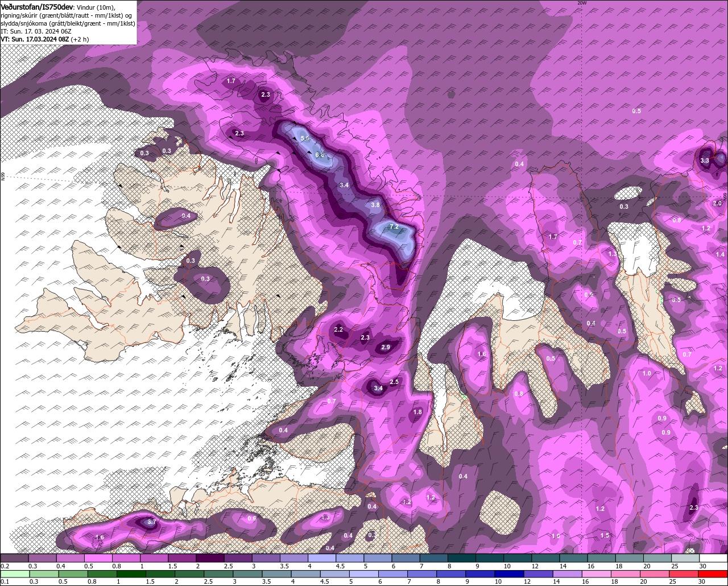Pick the snow-scale slate-blue swatch after 6
Screen dimensions: 728x586
406,558
